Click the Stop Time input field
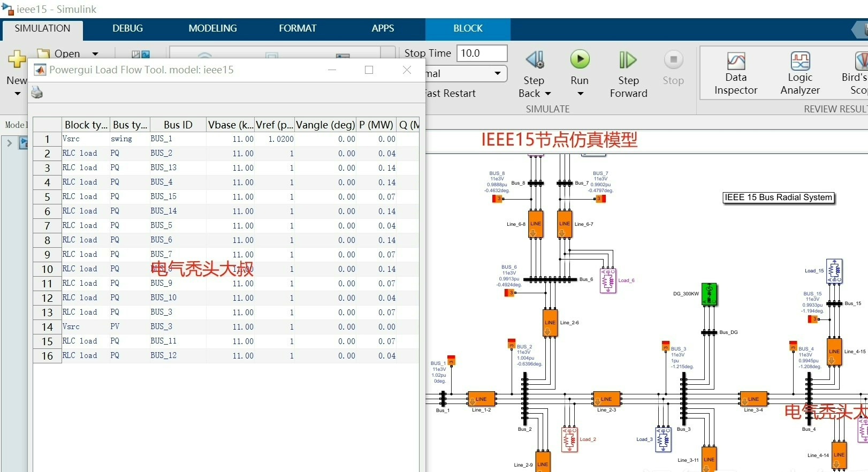The image size is (868, 472). 482,53
